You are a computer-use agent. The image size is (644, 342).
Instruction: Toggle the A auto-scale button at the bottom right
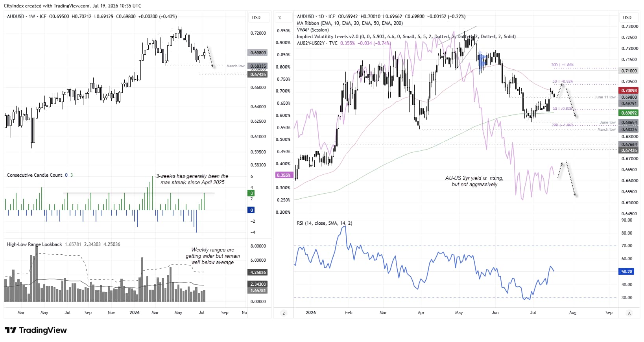pyautogui.click(x=629, y=313)
